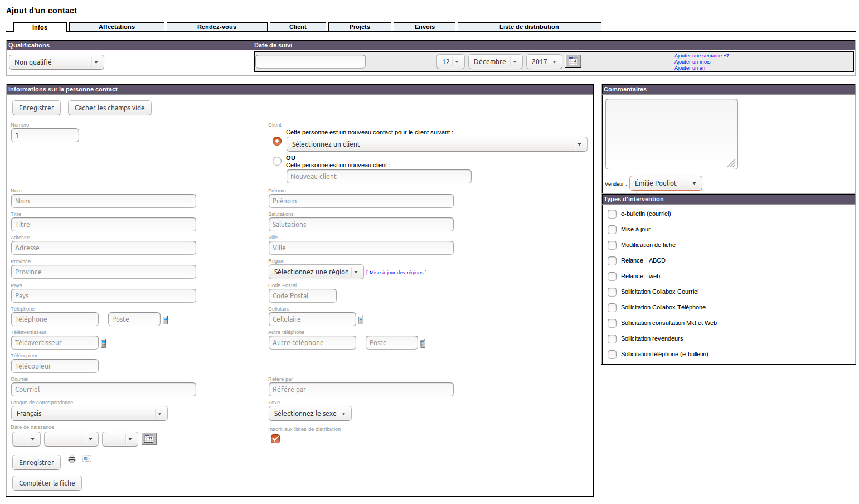
Task: Click the Commentaires text area
Action: point(671,134)
